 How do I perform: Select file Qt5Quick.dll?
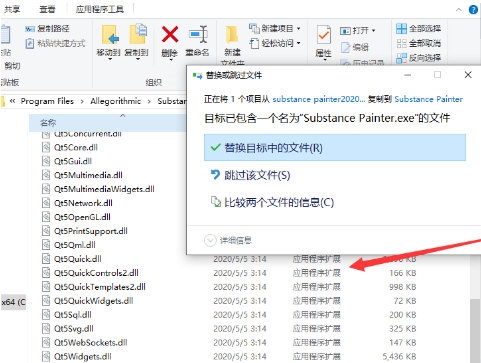point(78,259)
